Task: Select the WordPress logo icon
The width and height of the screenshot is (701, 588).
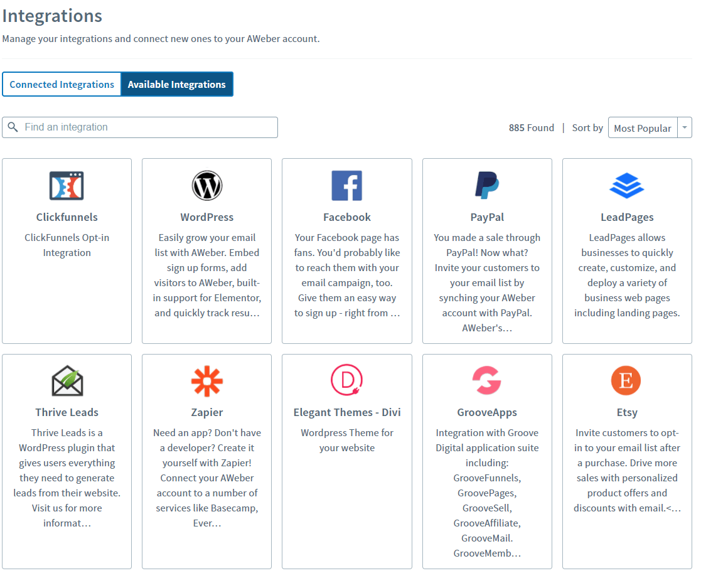Action: tap(207, 186)
